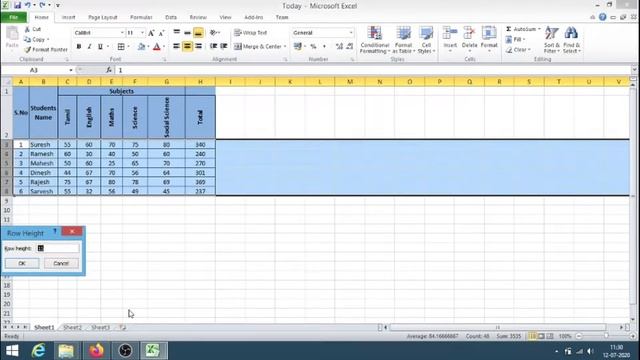Switch to the Formulas tab

pyautogui.click(x=141, y=18)
